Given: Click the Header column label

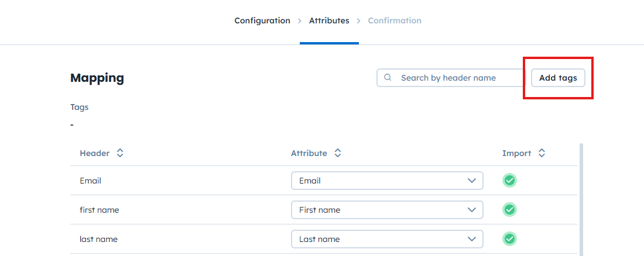Looking at the screenshot, I should 95,153.
